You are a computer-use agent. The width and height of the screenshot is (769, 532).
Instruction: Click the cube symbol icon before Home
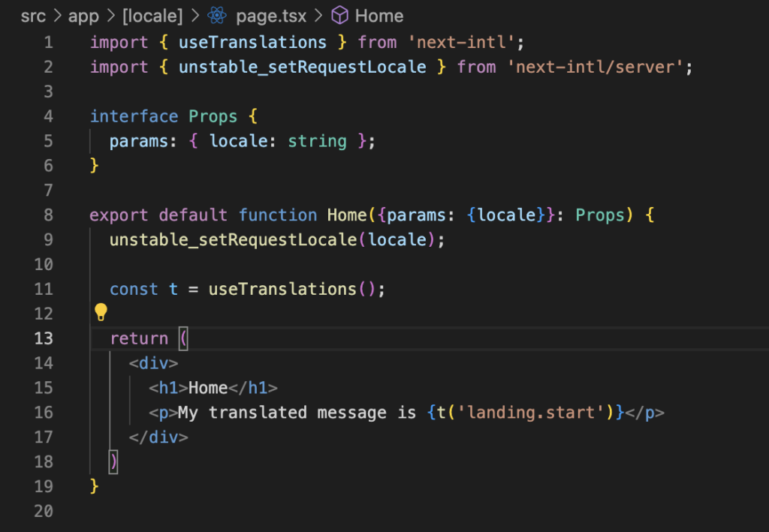click(340, 16)
